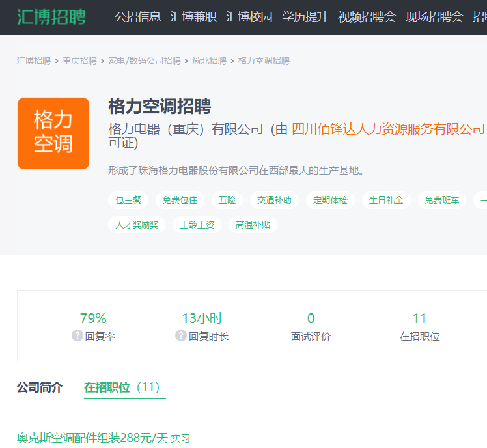The height and width of the screenshot is (448, 487).
Task: Click the orange 格力空调 company logo
Action: coord(53,133)
